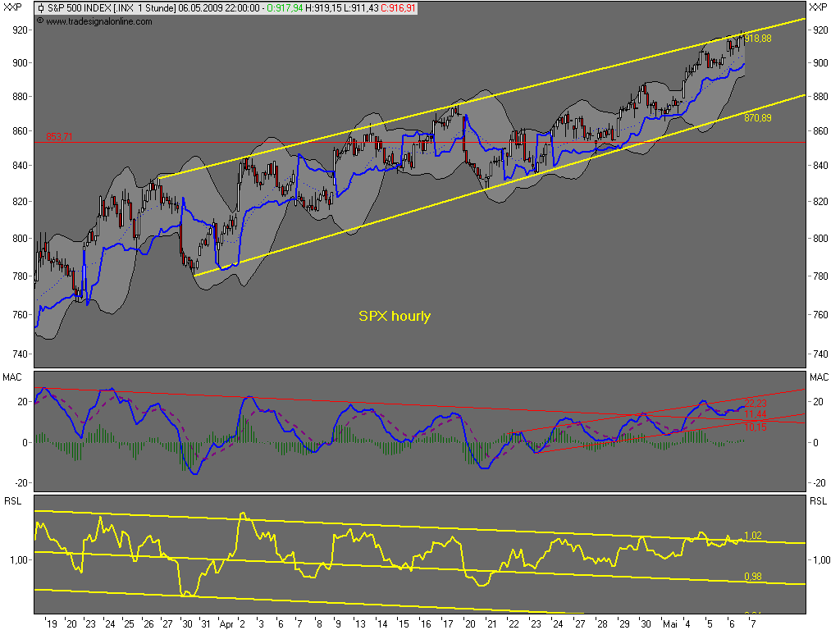Click the 920 tick on the left price axis
The image size is (840, 630).
(x=20, y=30)
